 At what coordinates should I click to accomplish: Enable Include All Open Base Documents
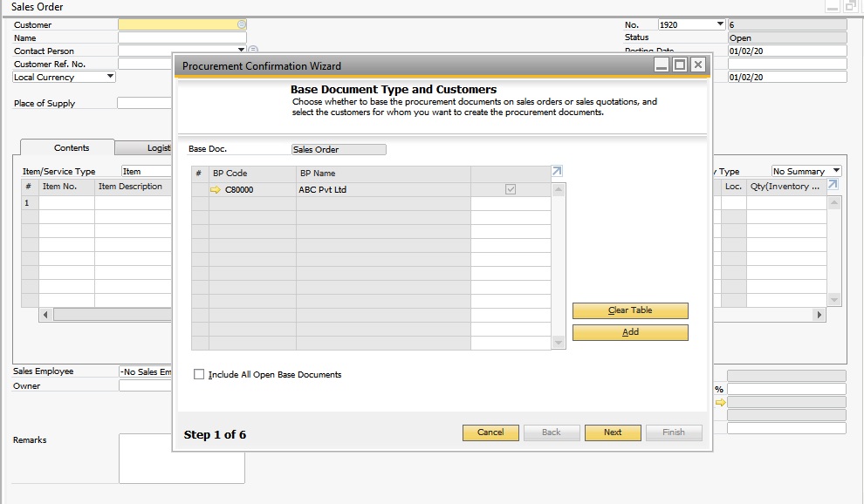pyautogui.click(x=199, y=374)
